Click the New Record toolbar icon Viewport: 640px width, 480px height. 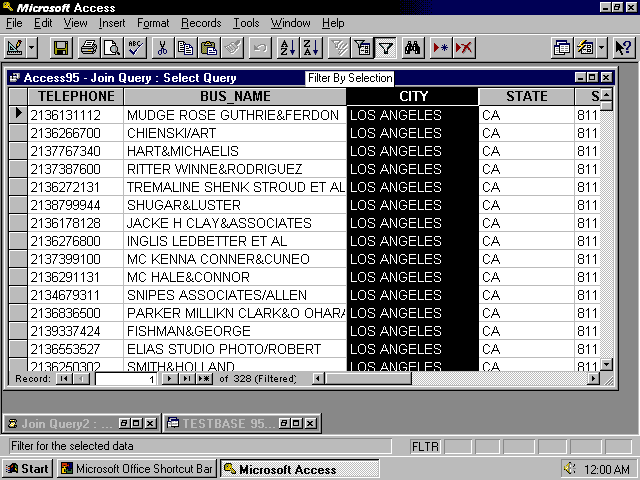tap(441, 47)
